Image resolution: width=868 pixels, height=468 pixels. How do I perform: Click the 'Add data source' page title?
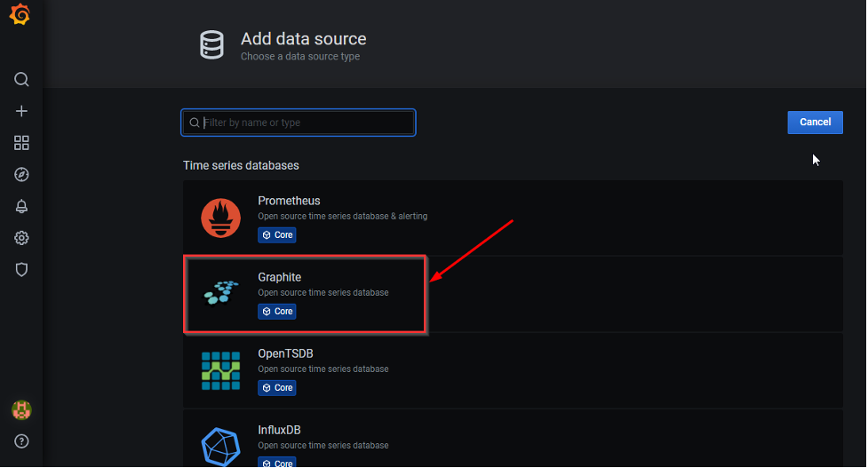point(303,39)
